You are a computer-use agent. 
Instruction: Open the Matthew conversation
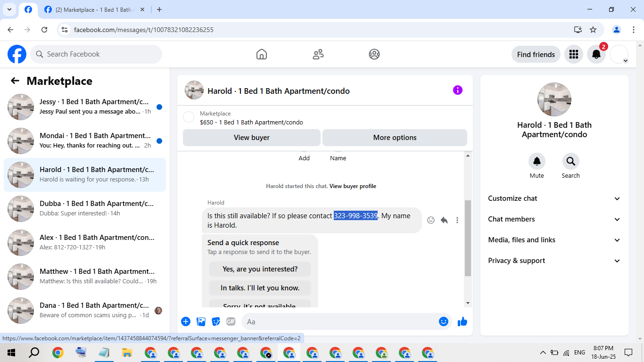[85, 277]
